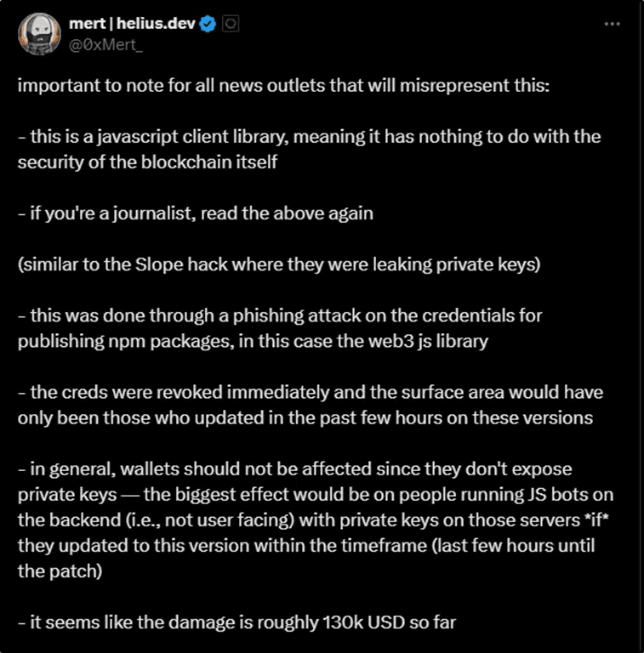Click the 'important to note' opening line
Viewport: 644px width, 653px height.
point(283,85)
